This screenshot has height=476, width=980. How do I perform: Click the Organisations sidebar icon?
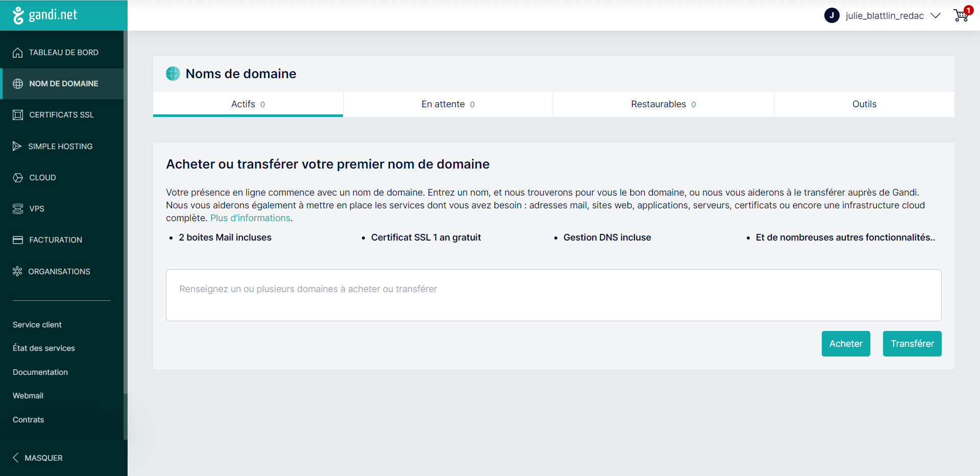pyautogui.click(x=17, y=271)
